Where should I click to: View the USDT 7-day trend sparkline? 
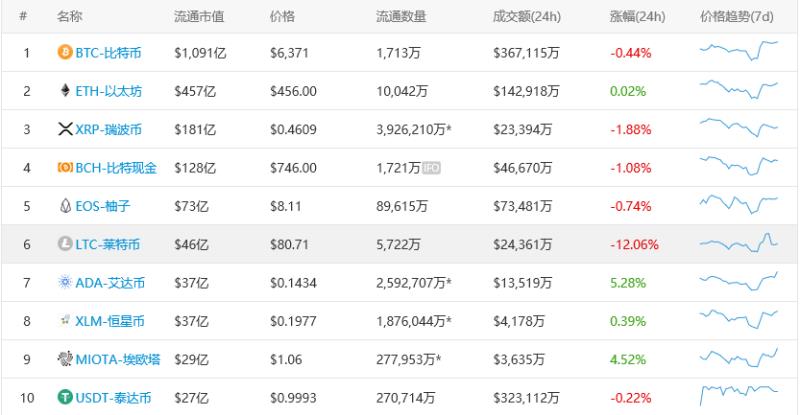[739, 395]
